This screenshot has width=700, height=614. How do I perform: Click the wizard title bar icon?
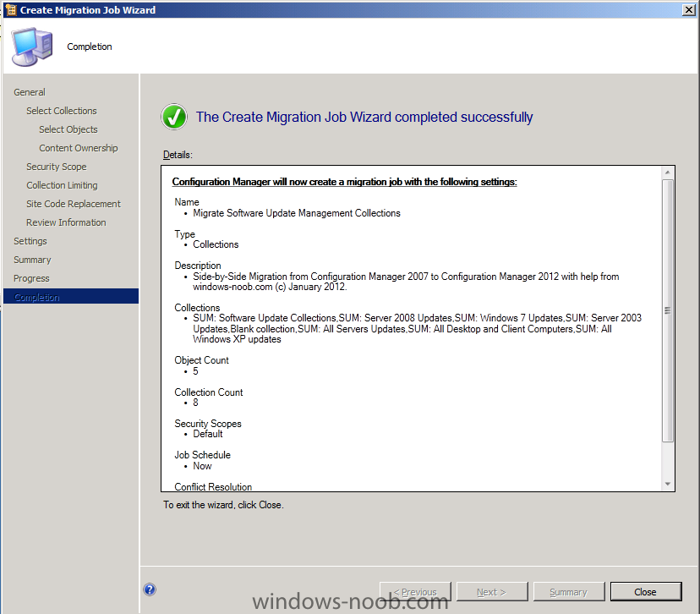[11, 10]
